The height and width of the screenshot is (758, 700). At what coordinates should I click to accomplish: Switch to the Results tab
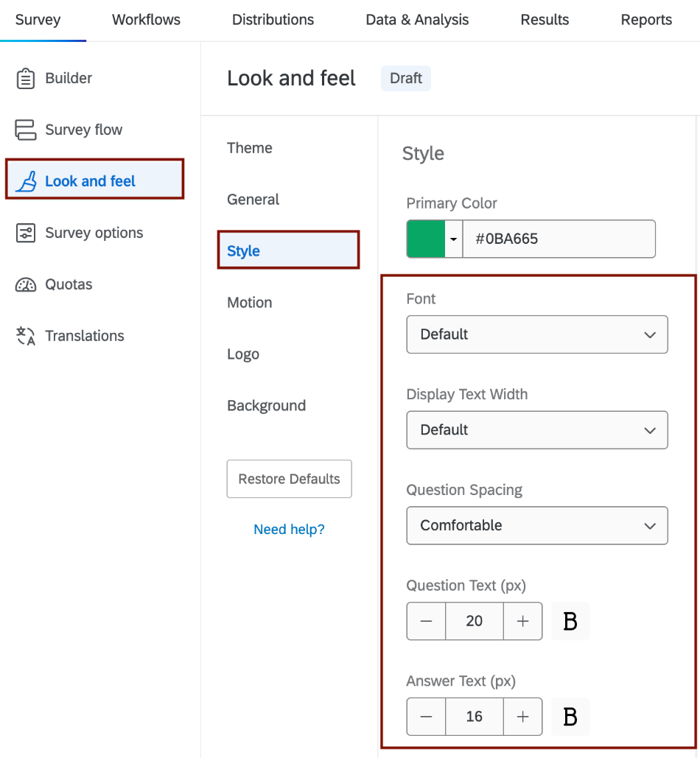[x=545, y=20]
